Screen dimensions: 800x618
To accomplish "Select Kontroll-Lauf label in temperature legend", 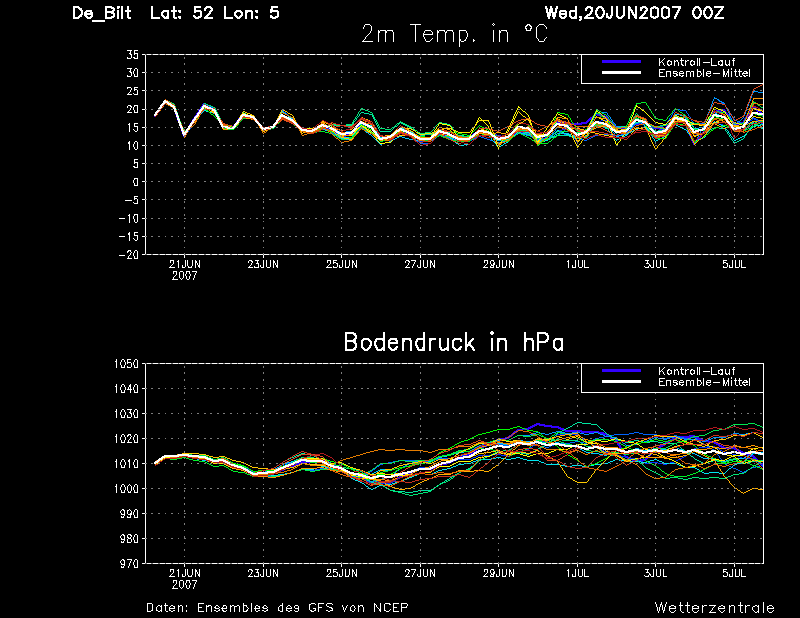I will tap(696, 62).
